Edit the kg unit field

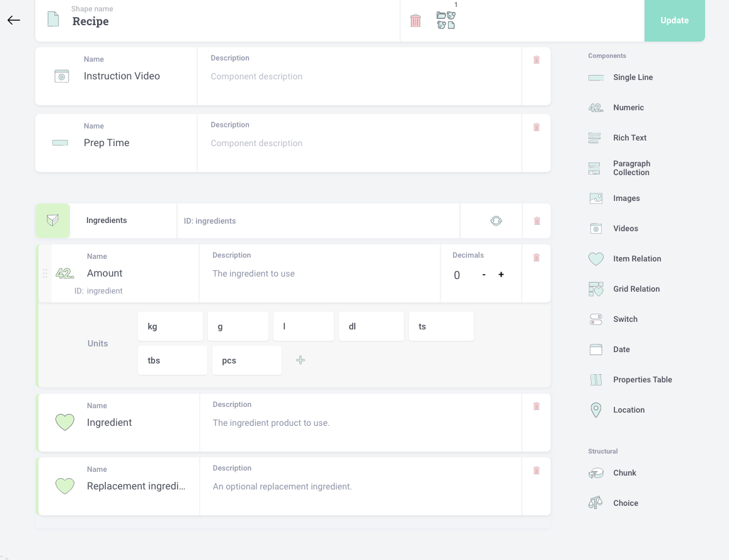(x=170, y=326)
